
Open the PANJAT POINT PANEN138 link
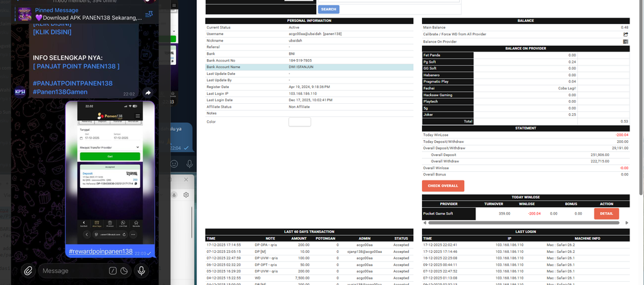pyautogui.click(x=76, y=66)
